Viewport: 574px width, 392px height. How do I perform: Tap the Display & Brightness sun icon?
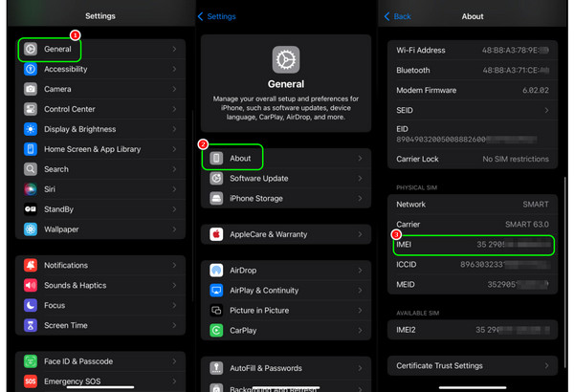(31, 129)
